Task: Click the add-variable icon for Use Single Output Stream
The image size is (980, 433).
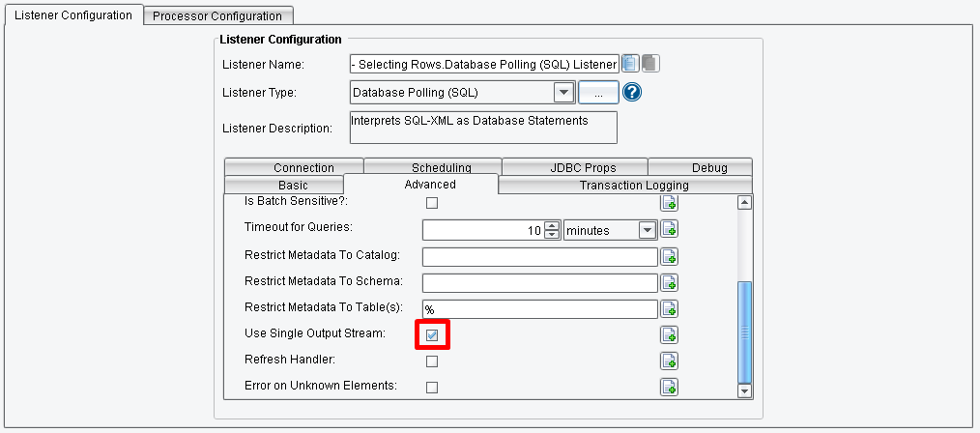Action: [669, 334]
